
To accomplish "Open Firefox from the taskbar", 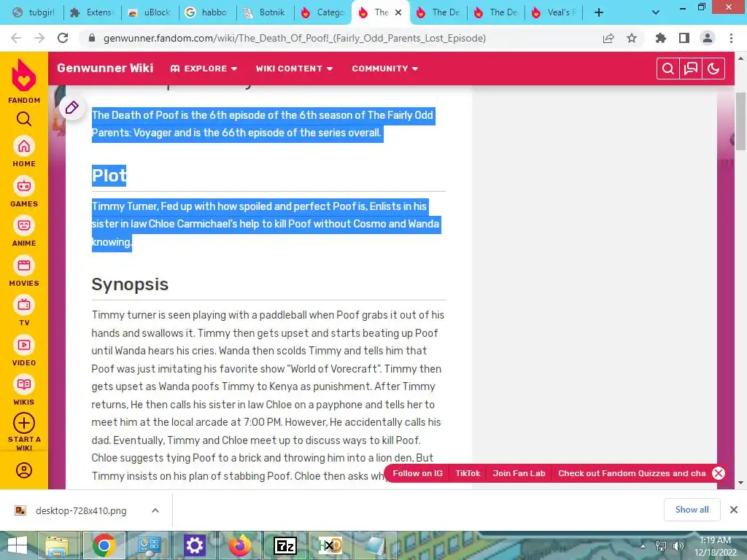I will (x=239, y=545).
